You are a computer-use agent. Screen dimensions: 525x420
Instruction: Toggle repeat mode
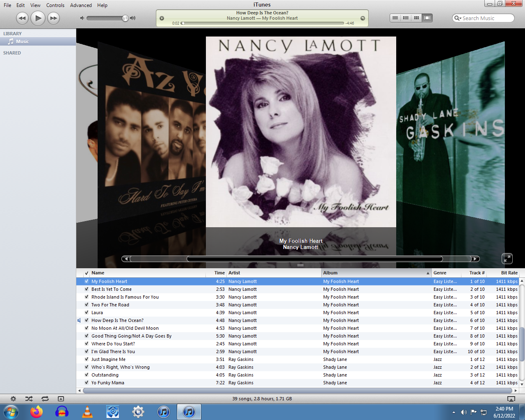[45, 399]
